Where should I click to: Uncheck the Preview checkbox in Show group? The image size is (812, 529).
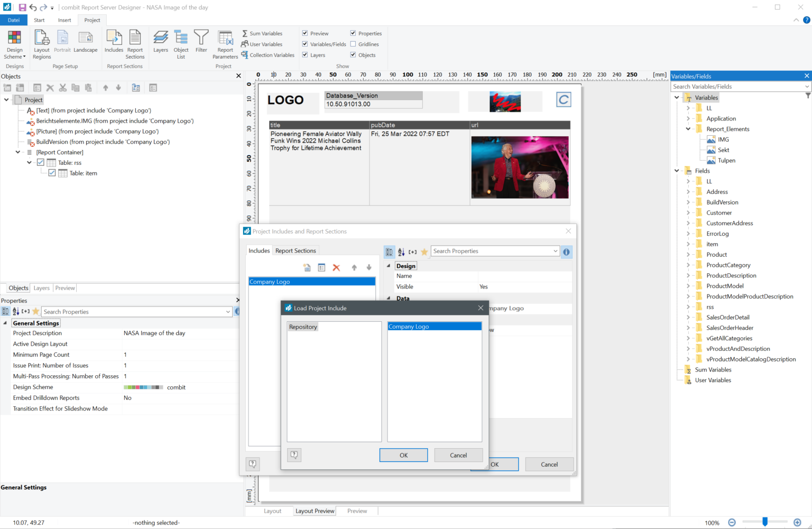(305, 33)
